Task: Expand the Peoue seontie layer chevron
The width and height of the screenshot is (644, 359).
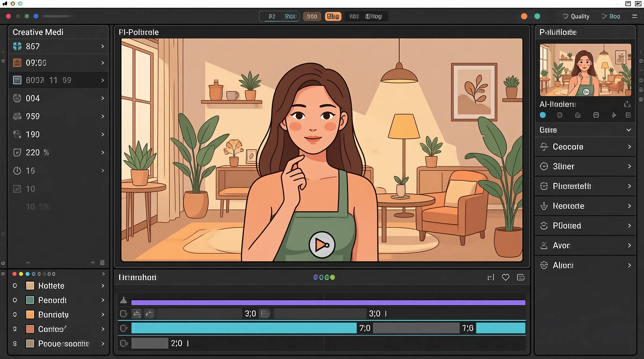Action: 103,344
